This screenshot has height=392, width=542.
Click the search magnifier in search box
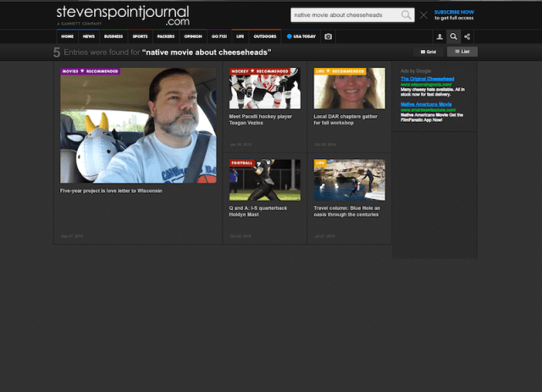point(406,15)
